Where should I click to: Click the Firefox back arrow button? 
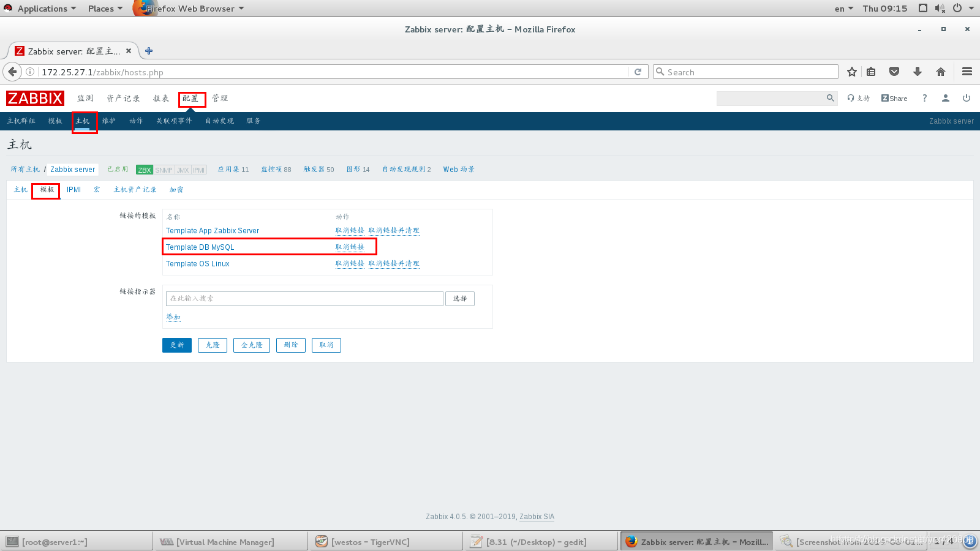click(12, 72)
